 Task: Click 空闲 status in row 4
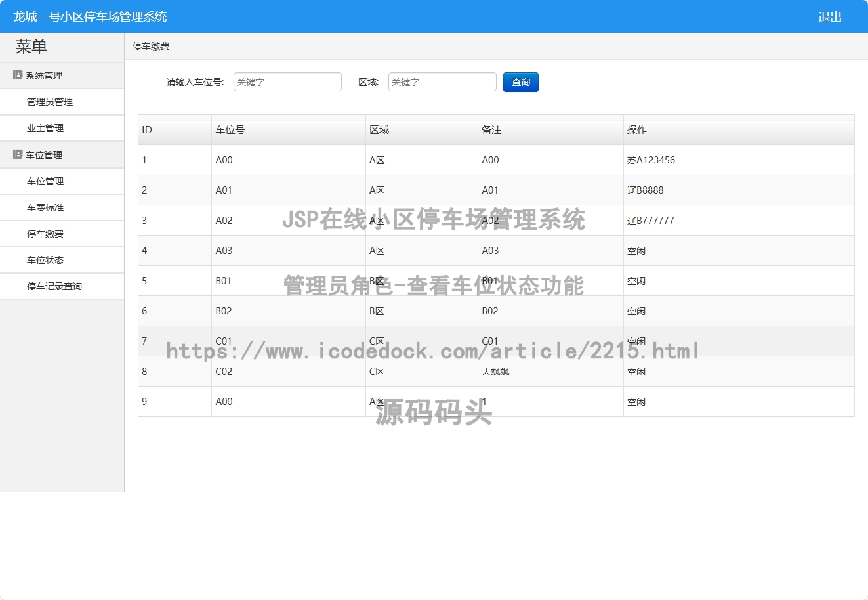(x=636, y=251)
